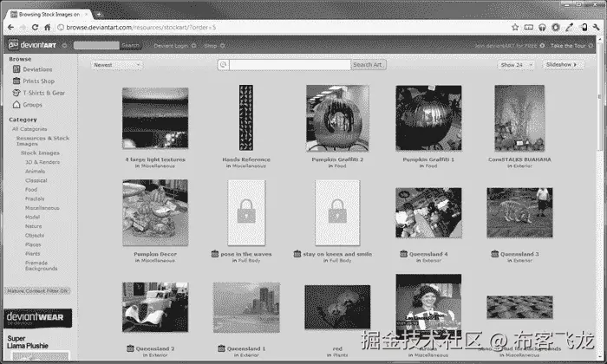Open the Queensland 3 thumbnail image
Viewport: 607px width, 364px height.
pyautogui.click(x=519, y=212)
